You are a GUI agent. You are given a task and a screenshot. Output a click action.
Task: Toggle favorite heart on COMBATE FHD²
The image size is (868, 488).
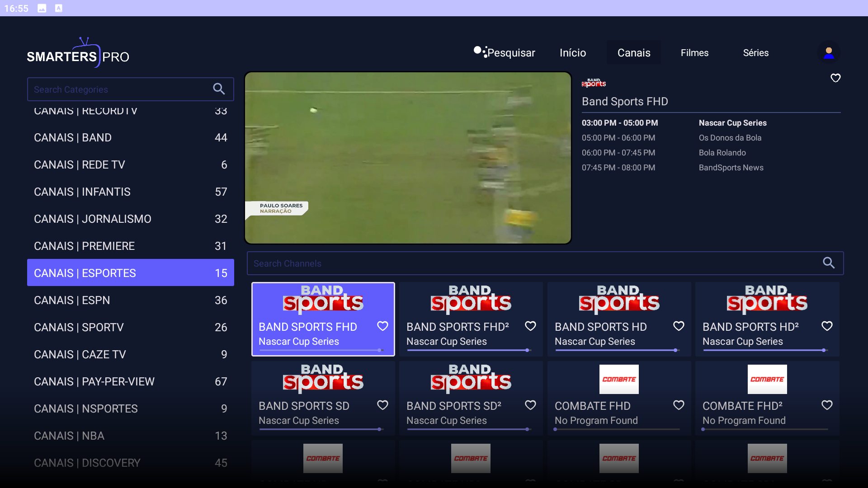coord(826,405)
